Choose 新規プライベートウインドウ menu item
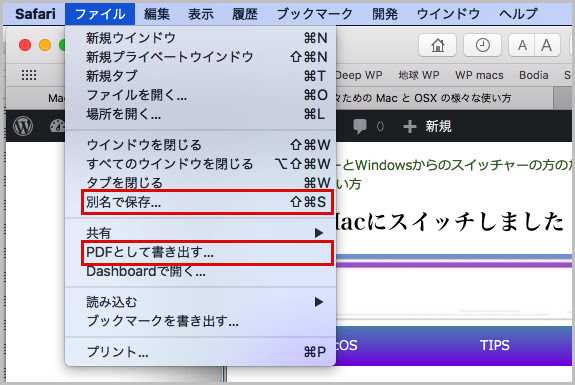575x385 pixels. click(x=200, y=57)
